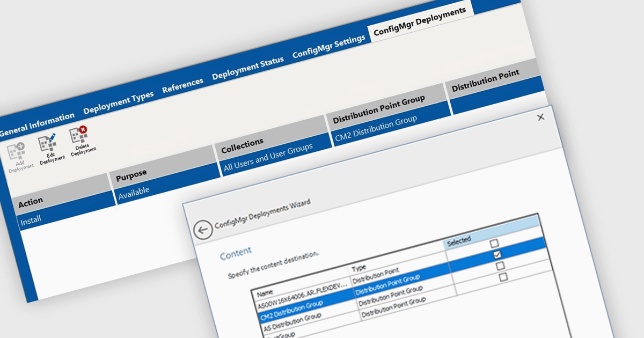Tick the Selected checkbox for the A500W16X64006 row
The width and height of the screenshot is (644, 338).
[494, 243]
